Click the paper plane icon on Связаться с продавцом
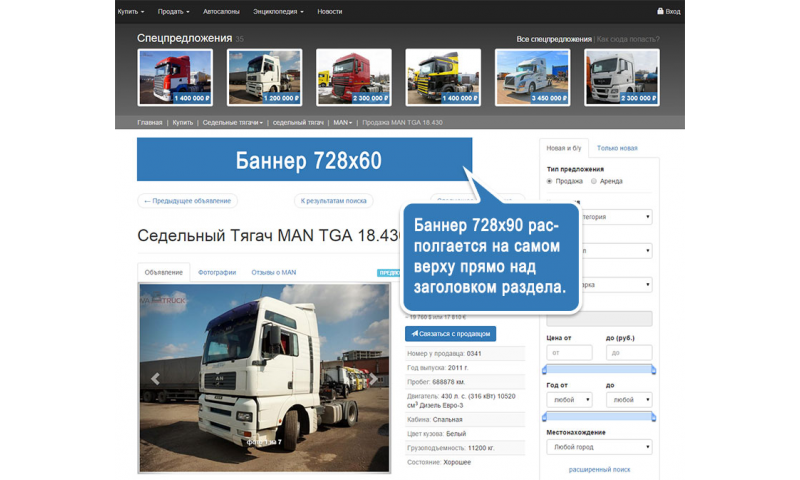 click(413, 333)
